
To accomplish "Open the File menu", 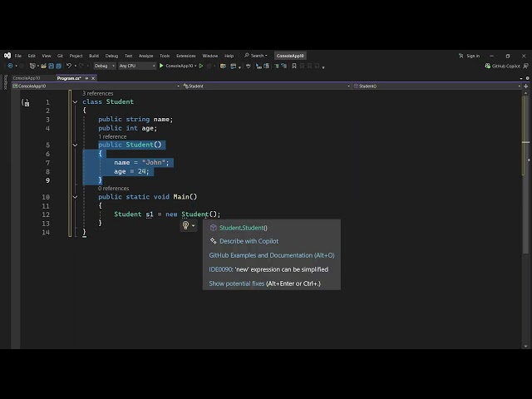I will coord(18,56).
